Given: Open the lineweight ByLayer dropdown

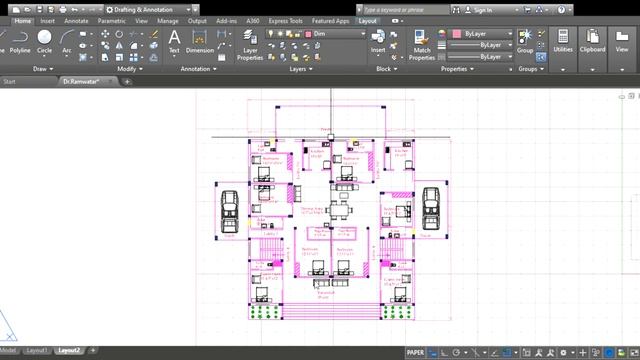Looking at the screenshot, I should 480,45.
